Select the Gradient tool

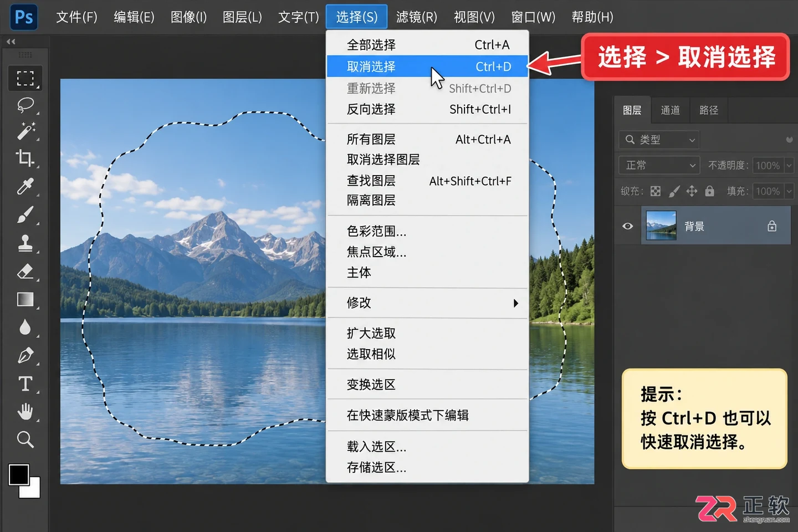click(25, 300)
